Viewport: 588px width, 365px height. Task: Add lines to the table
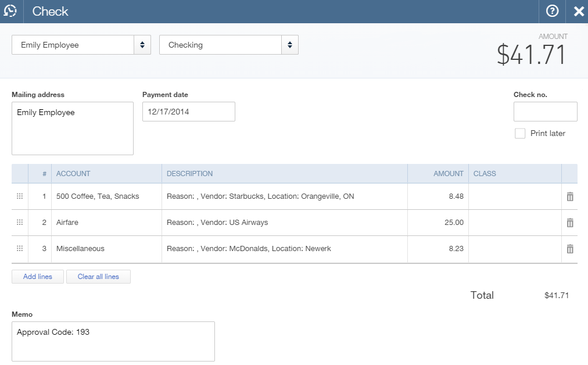click(x=38, y=277)
